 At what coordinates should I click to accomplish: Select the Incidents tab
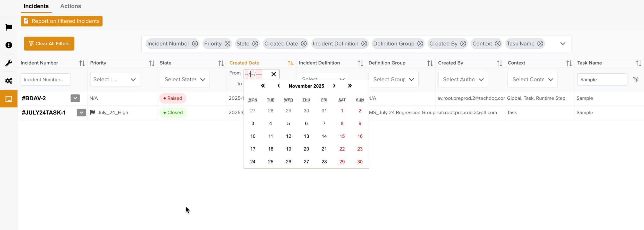point(36,6)
